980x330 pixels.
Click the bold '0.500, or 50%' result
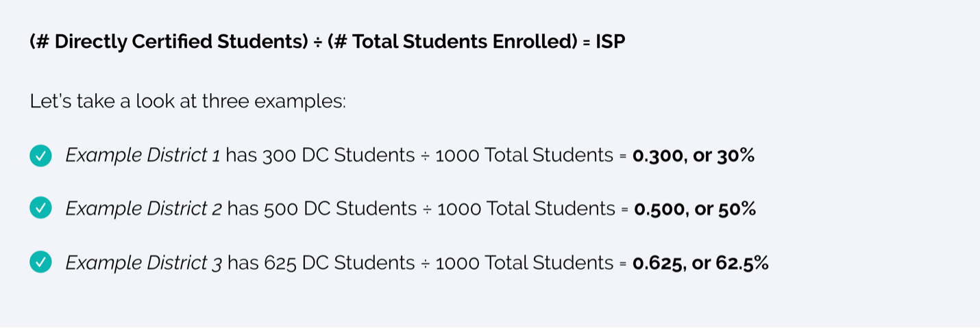tap(695, 209)
